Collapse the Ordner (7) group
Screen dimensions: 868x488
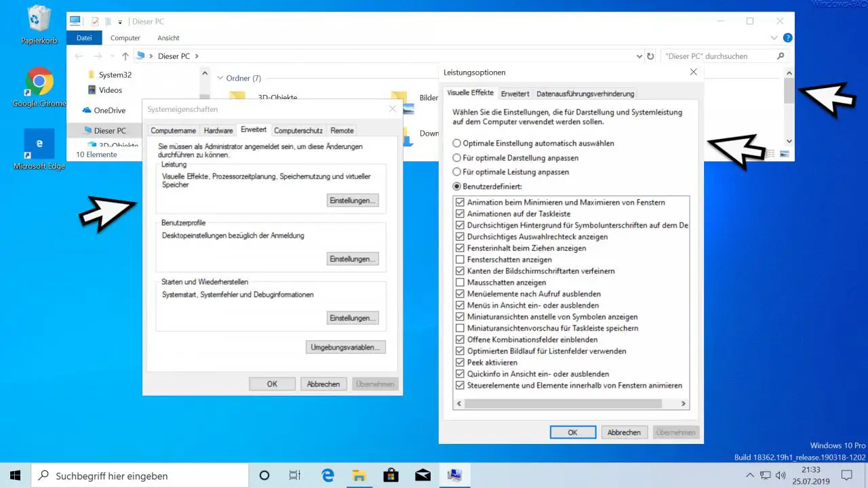tap(220, 79)
